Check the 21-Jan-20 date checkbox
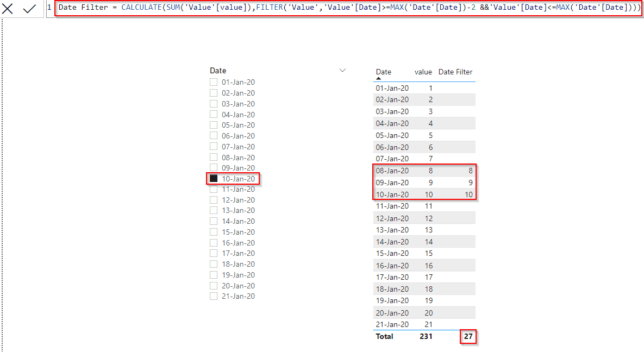This screenshot has width=644, height=352. coord(214,296)
